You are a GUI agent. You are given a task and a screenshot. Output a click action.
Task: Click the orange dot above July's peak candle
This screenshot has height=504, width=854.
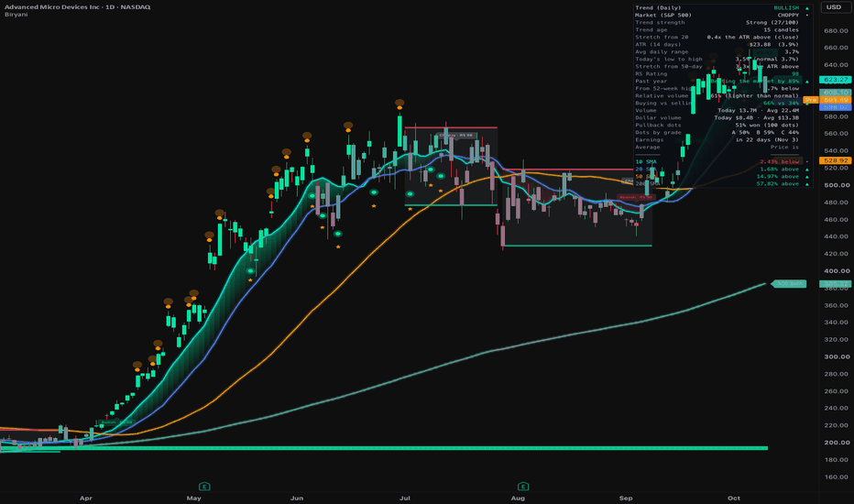click(x=400, y=103)
